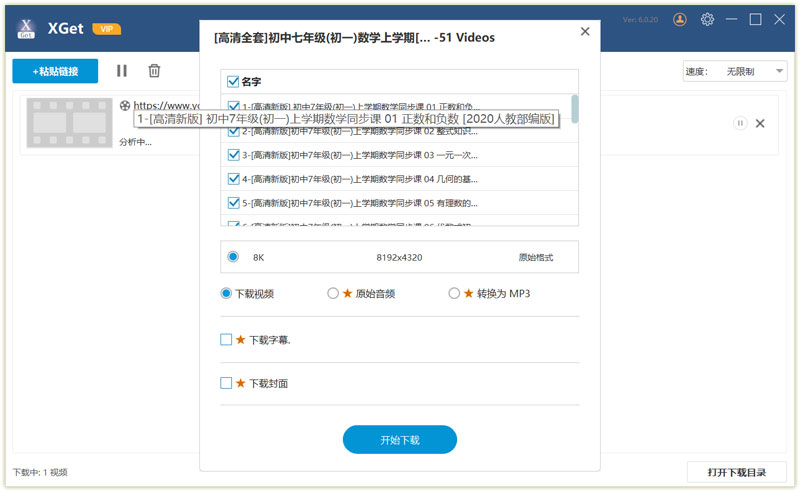The image size is (800, 492).
Task: Open the settings gear icon
Action: click(x=707, y=19)
